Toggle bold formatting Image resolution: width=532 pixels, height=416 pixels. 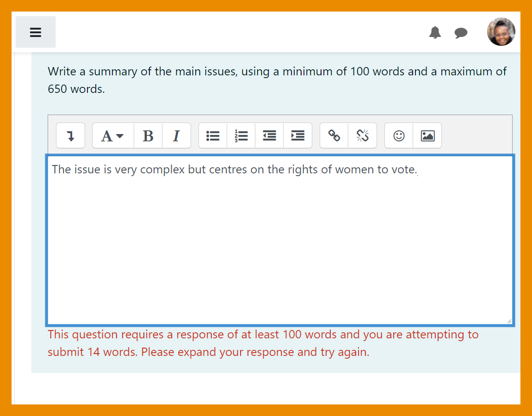(x=148, y=135)
